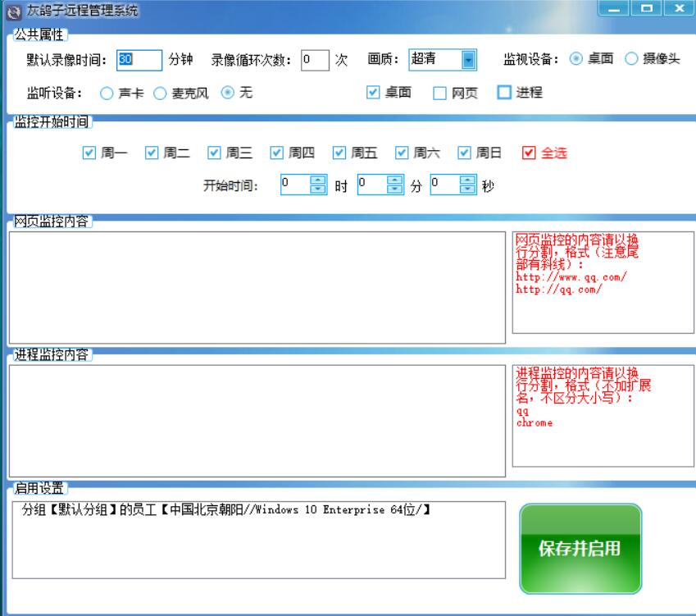Increase the seconds value with up arrow
Image resolution: width=696 pixels, height=616 pixels.
tap(467, 180)
